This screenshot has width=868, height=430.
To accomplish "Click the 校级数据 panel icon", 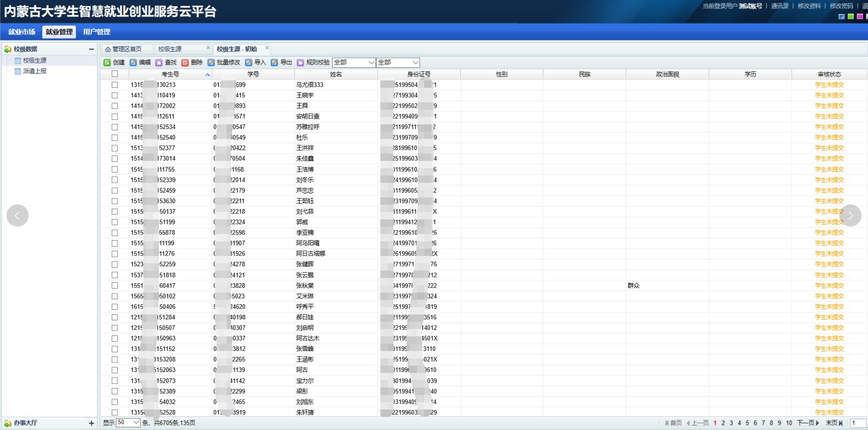I will (x=8, y=49).
